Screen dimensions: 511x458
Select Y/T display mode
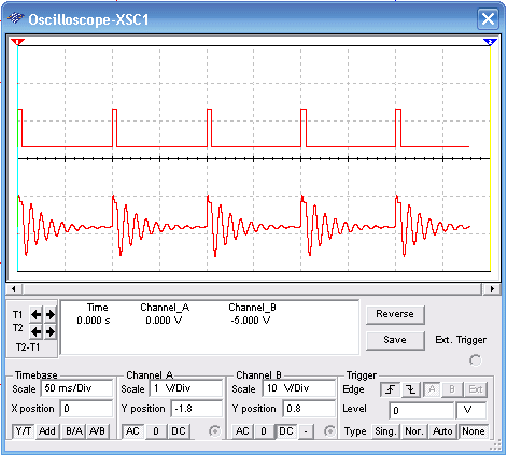[23, 431]
